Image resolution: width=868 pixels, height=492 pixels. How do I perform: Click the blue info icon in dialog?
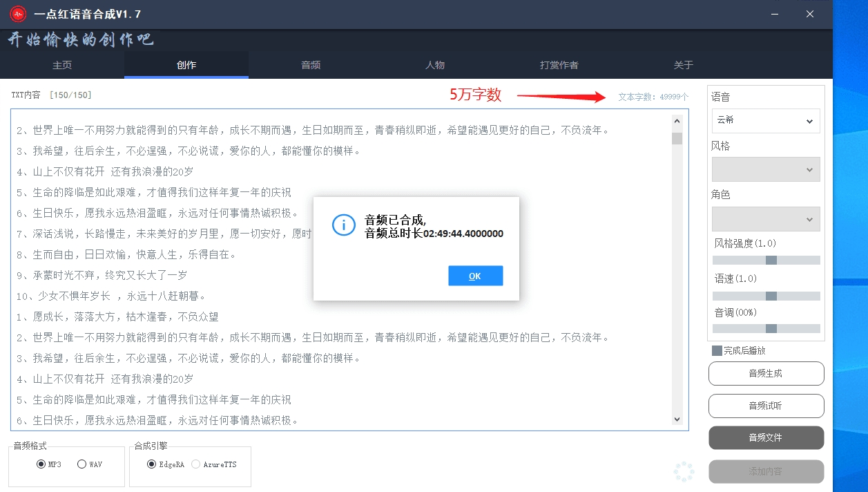343,225
